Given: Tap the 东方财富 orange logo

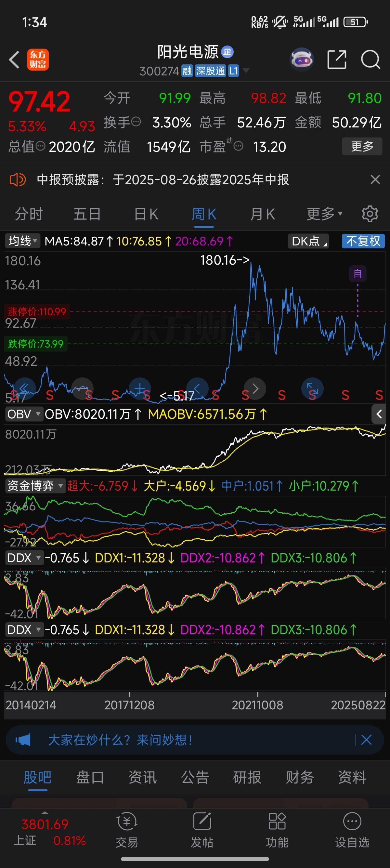Looking at the screenshot, I should point(38,59).
